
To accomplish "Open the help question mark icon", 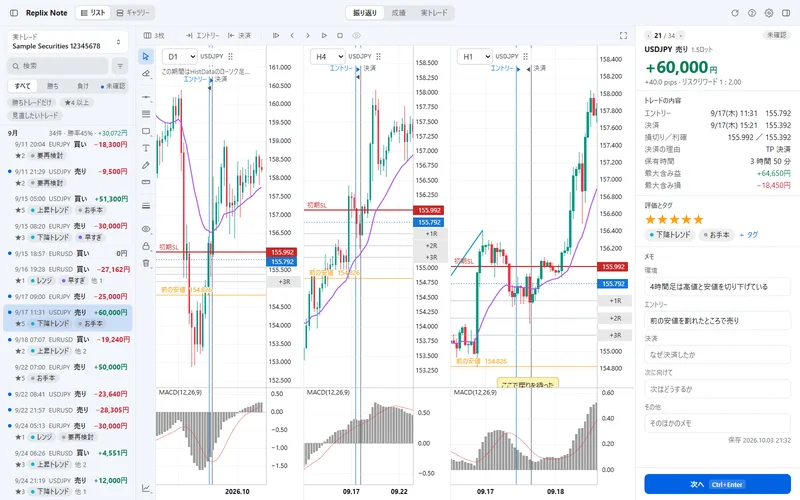I will coord(752,13).
